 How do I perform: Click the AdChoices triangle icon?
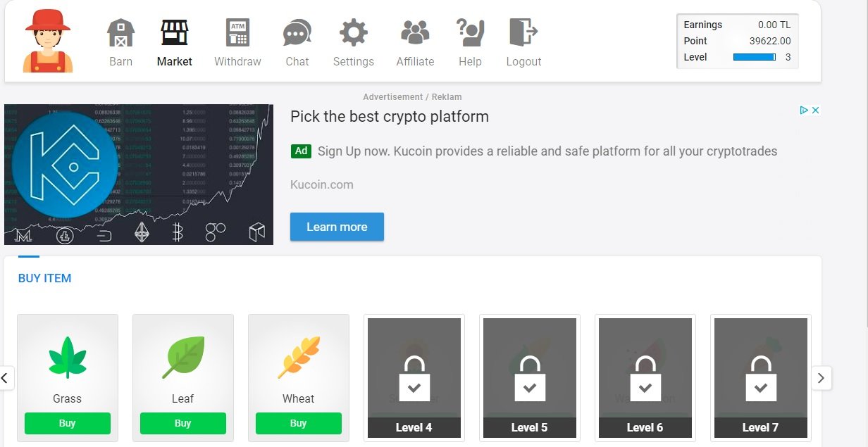[x=804, y=111]
